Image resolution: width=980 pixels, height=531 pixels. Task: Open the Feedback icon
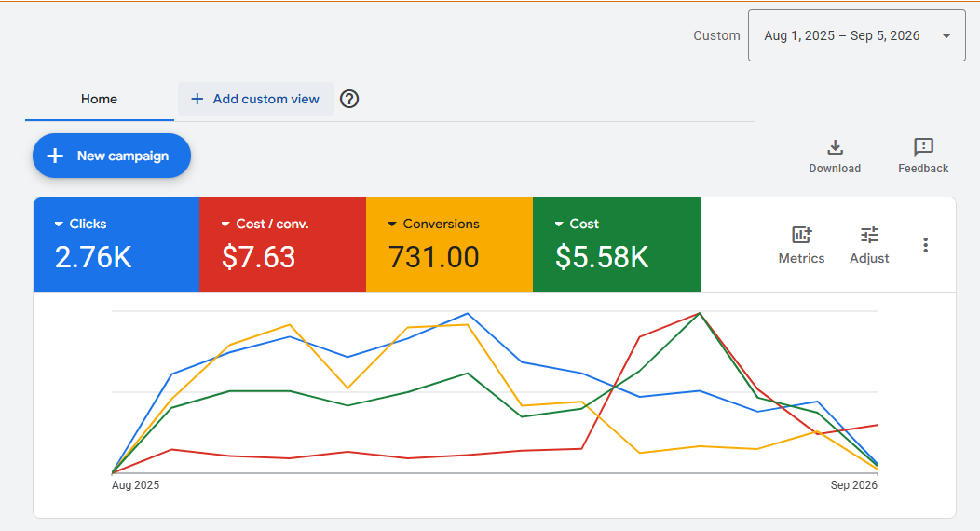(923, 147)
